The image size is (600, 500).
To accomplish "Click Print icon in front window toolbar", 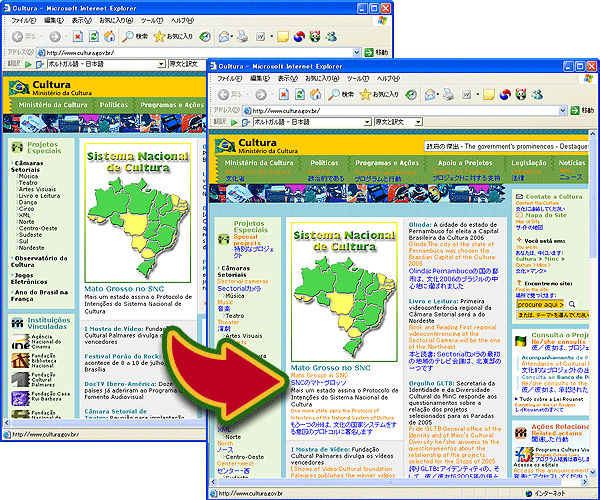I will point(448,94).
